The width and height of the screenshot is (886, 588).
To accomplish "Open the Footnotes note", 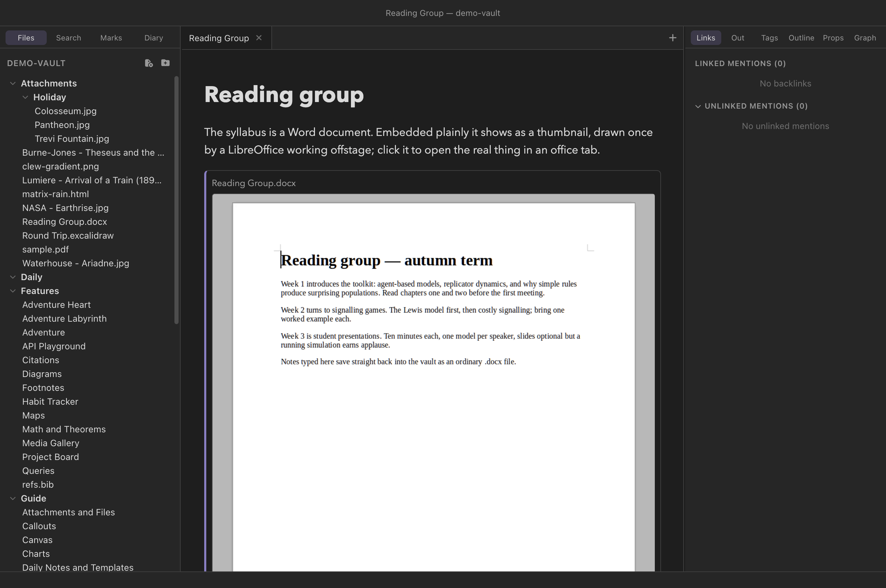I will tap(43, 388).
